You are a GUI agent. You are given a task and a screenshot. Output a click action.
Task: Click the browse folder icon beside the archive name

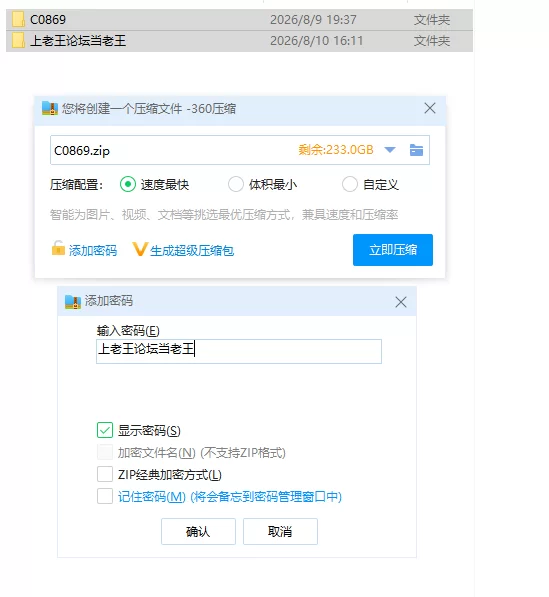coord(416,150)
